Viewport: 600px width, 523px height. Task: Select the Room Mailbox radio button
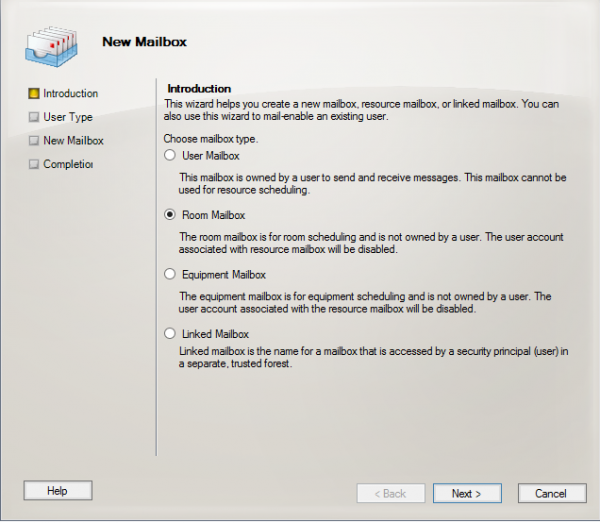[x=170, y=215]
